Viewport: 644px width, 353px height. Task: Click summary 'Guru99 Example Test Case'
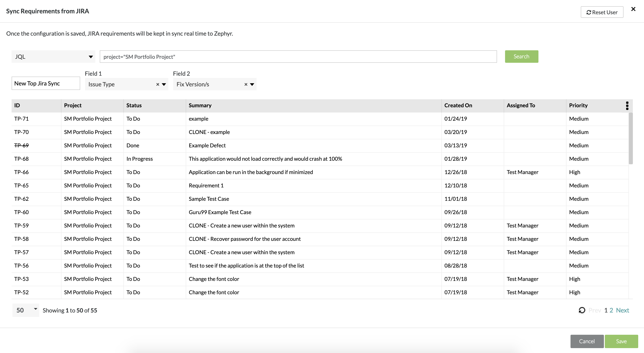220,212
